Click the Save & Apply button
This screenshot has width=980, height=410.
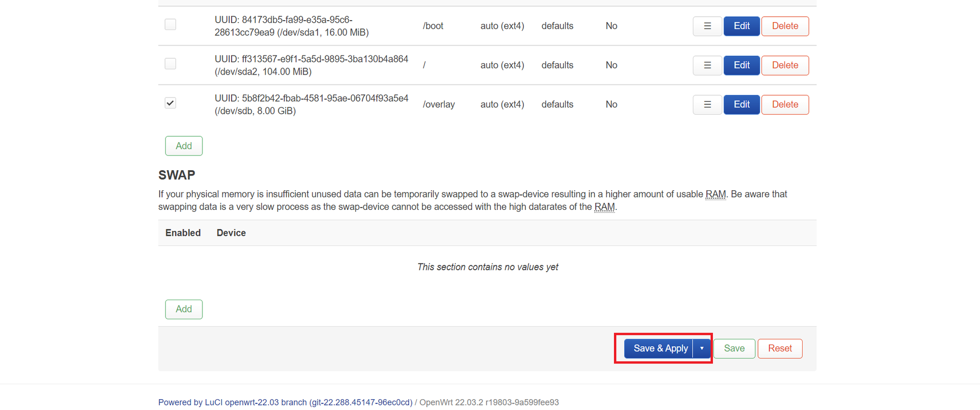point(660,348)
